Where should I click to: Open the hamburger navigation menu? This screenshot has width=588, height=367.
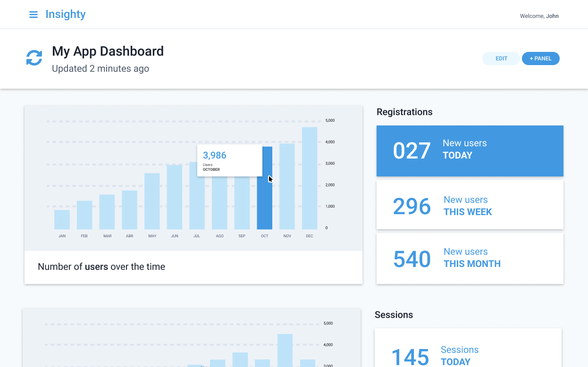(x=33, y=14)
